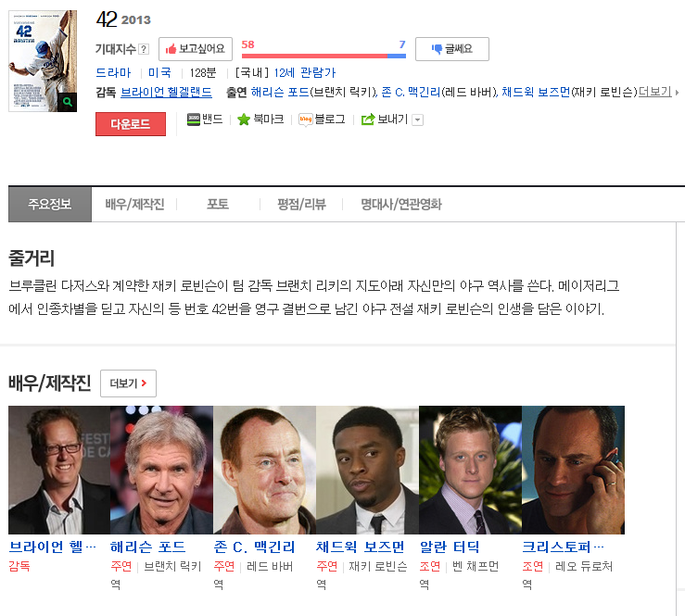Open the 평점/리뷰 tab
Screen dimensions: 685x616
pos(301,205)
